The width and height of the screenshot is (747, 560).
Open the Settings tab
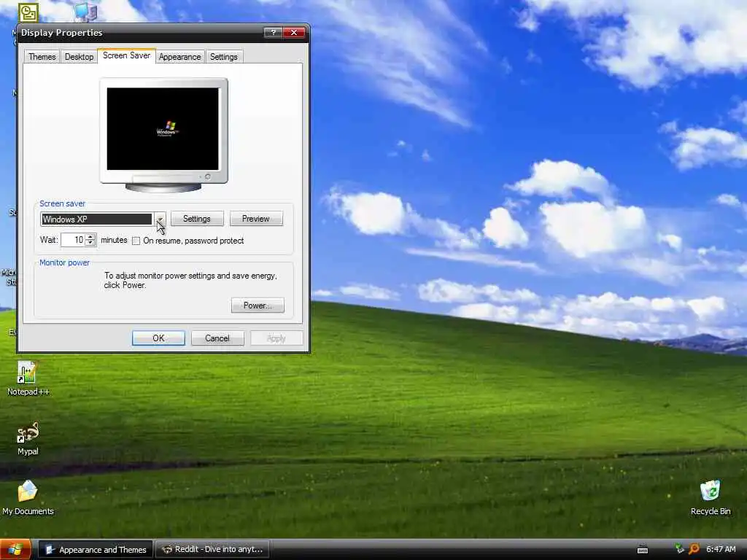[223, 57]
